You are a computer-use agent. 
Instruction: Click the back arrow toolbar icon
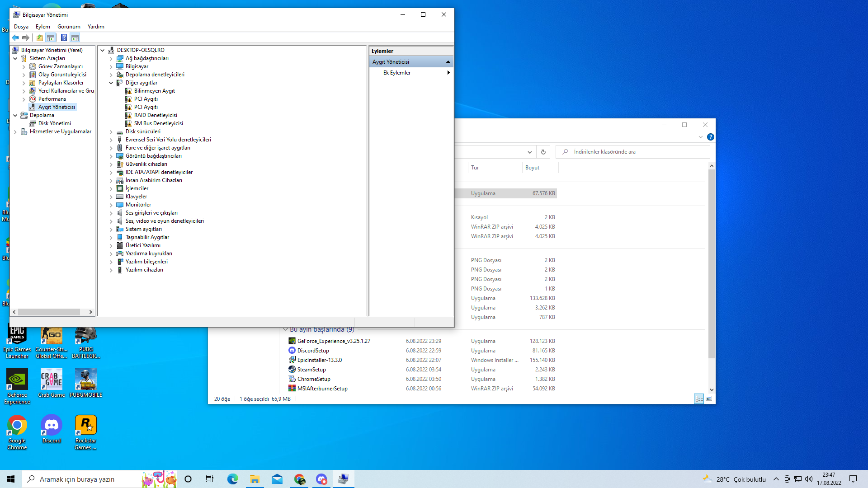(x=15, y=38)
